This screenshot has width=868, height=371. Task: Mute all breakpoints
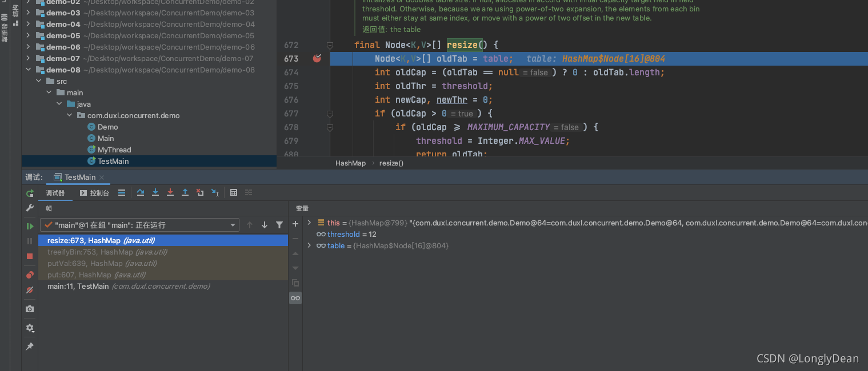[x=30, y=290]
